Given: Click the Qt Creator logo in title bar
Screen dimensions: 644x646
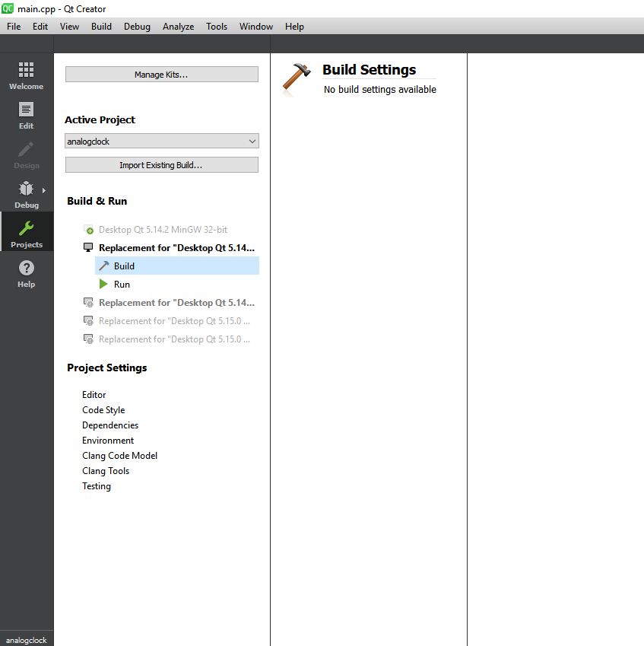Looking at the screenshot, I should click(8, 8).
